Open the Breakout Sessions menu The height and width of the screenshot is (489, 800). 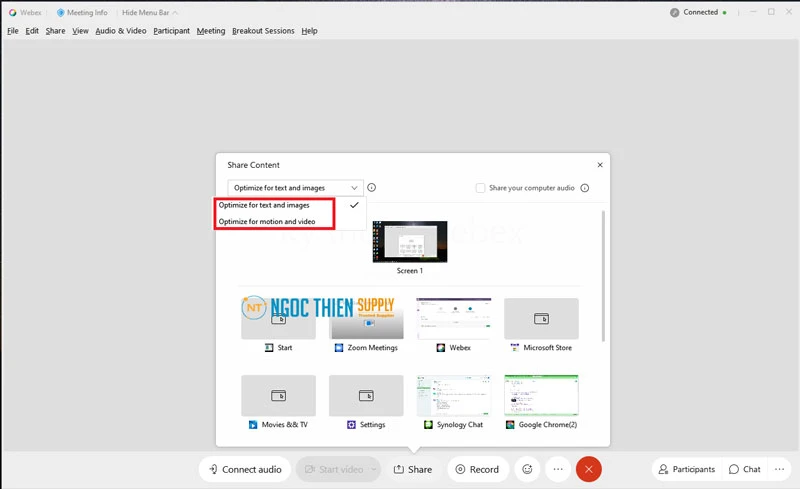263,31
